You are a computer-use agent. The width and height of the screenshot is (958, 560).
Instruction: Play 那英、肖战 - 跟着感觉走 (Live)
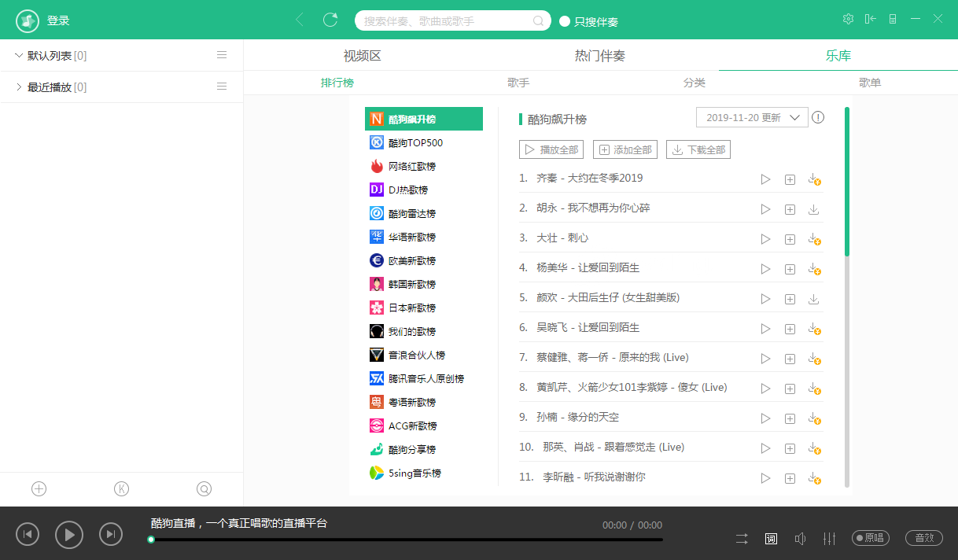tap(765, 448)
